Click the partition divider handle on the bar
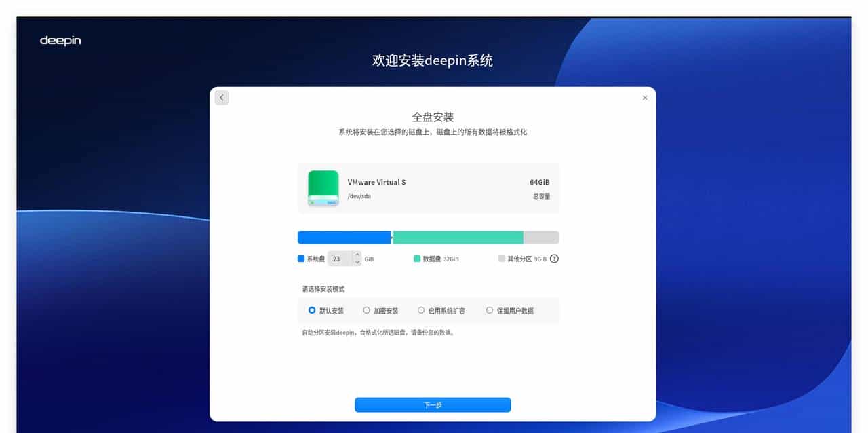Screen dimensions: 868x433 [x=391, y=237]
